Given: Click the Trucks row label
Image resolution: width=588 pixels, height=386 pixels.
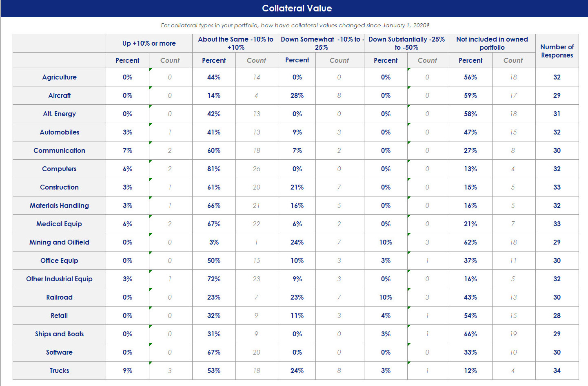Looking at the screenshot, I should [59, 371].
